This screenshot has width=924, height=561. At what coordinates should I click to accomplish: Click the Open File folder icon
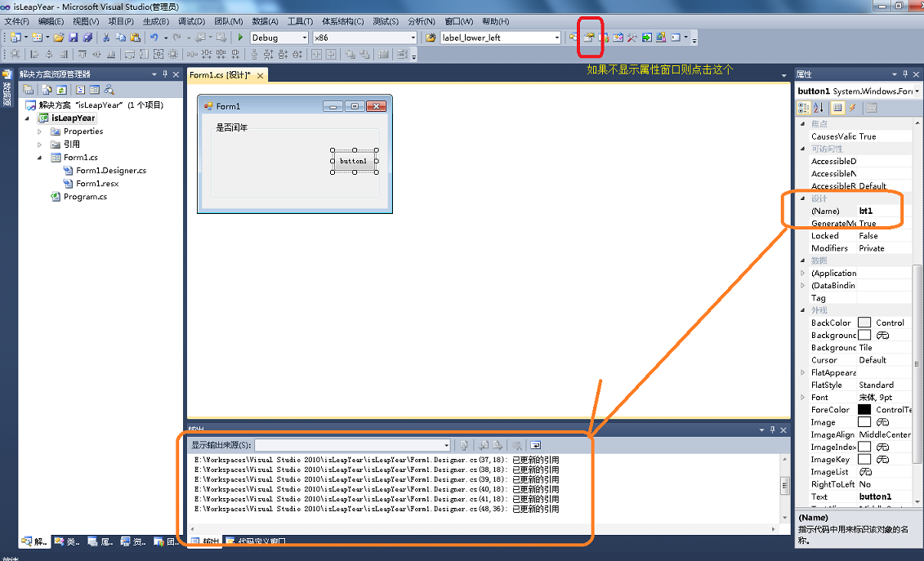point(58,37)
